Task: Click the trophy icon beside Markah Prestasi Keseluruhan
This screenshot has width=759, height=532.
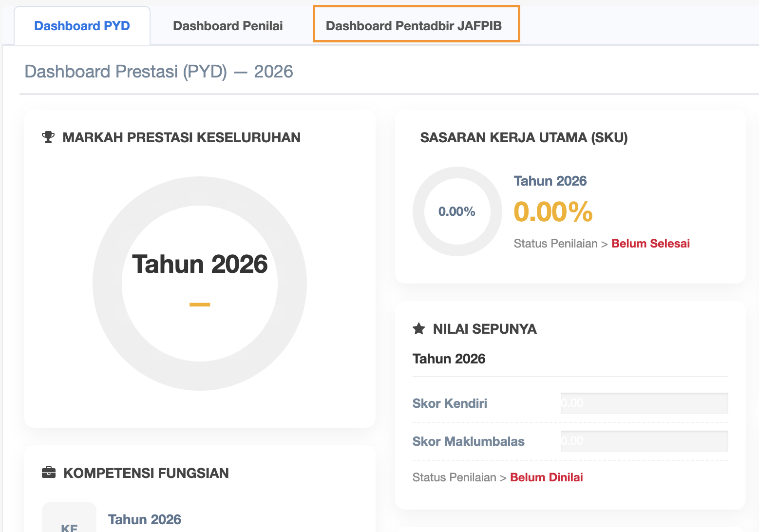Action: 48,137
